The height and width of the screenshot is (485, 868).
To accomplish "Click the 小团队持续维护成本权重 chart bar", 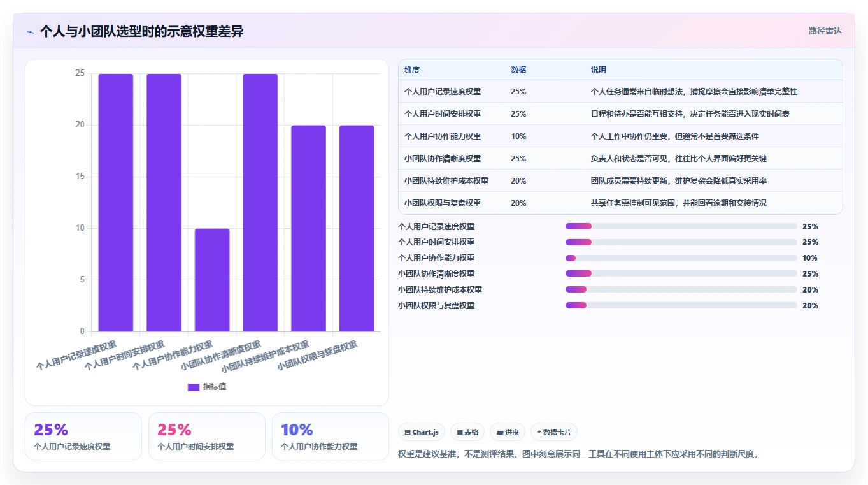I will tap(308, 228).
